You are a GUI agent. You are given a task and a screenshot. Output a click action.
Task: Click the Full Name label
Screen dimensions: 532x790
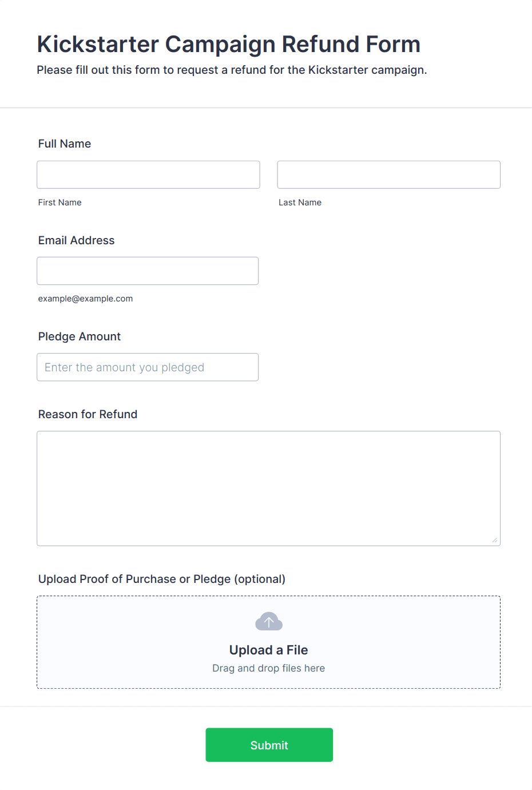click(65, 144)
